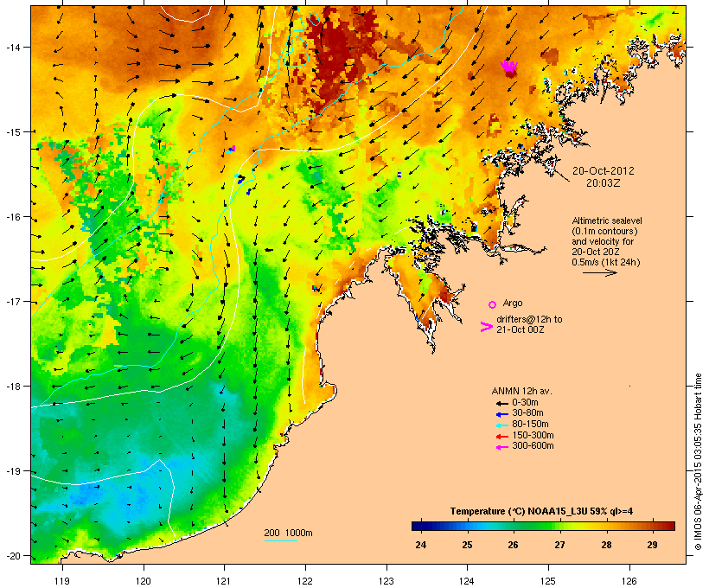This screenshot has width=709, height=588.
Task: Click the color bar tick label 28
Action: [x=606, y=545]
